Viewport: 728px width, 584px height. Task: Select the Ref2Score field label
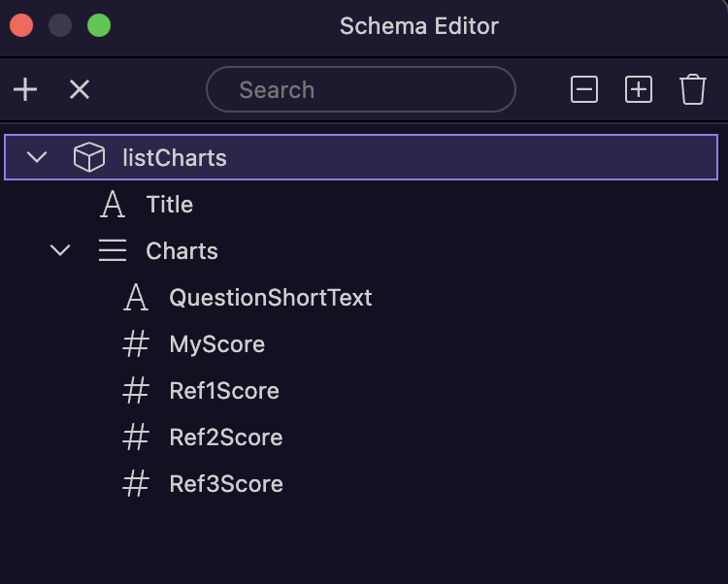(226, 438)
